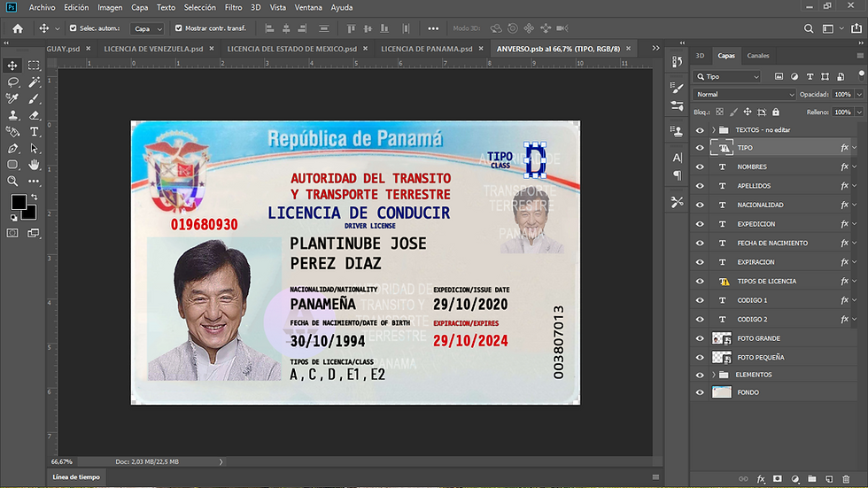
Task: Switch to LICENCIA DE PANAMA.psd tab
Action: [x=427, y=49]
